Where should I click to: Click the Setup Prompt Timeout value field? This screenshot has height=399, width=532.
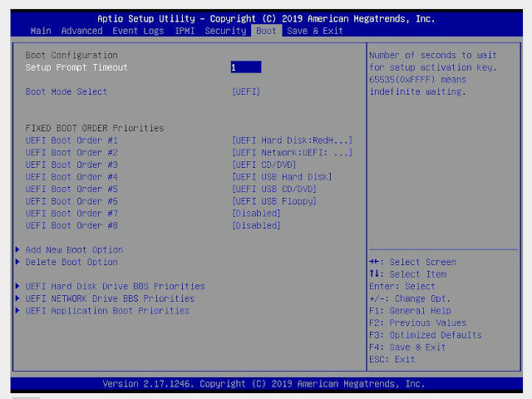[x=246, y=67]
